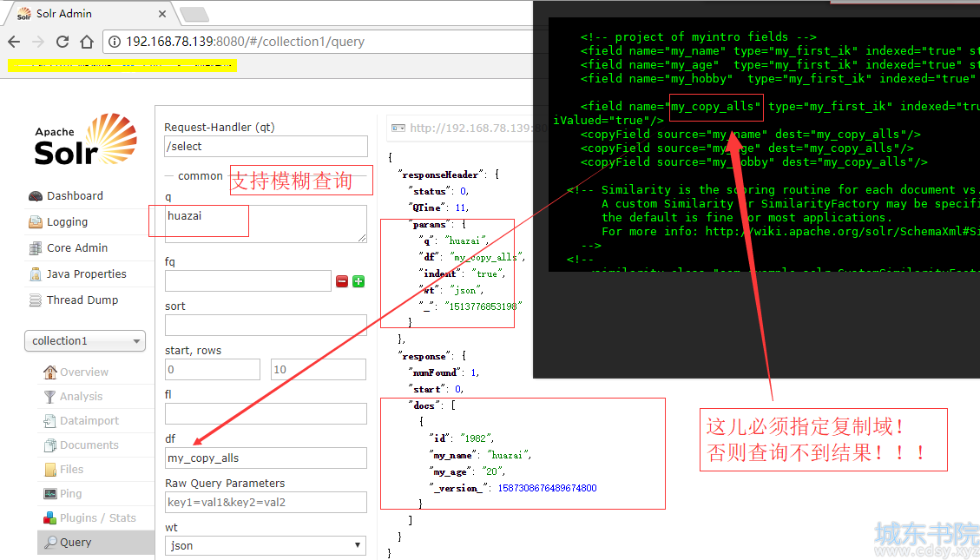980x560 pixels.
Task: Open the Analysis link for collection1
Action: pyautogui.click(x=82, y=397)
